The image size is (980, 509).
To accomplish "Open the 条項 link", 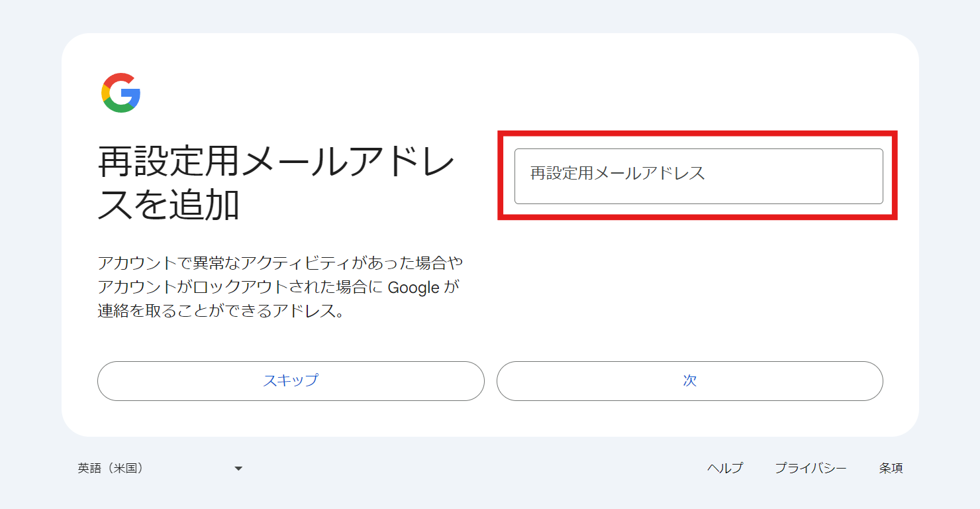I will pyautogui.click(x=891, y=469).
